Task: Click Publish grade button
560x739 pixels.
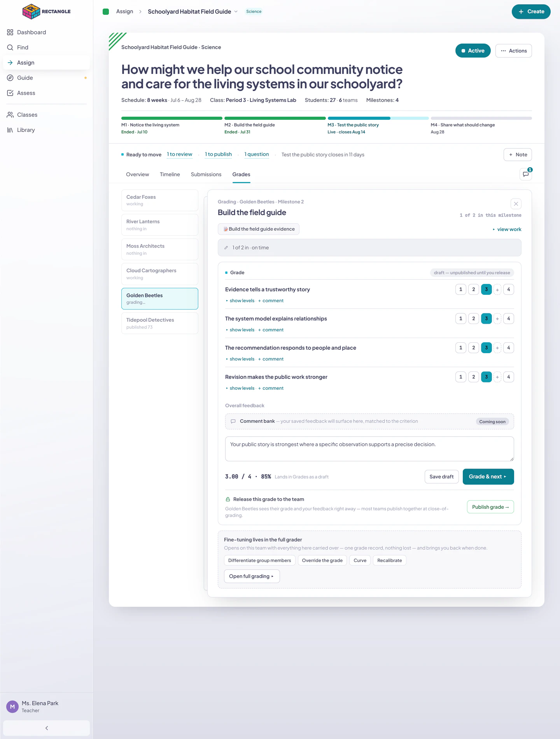Action: [x=490, y=507]
